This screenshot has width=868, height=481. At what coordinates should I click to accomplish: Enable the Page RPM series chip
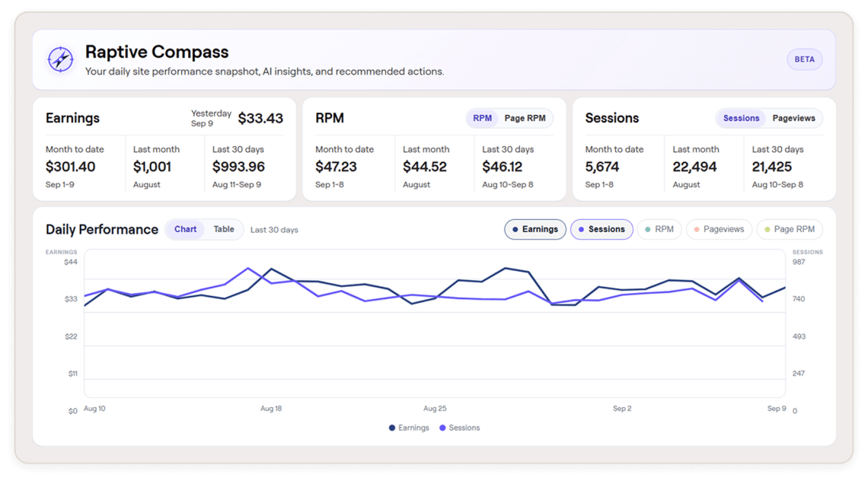pyautogui.click(x=790, y=229)
